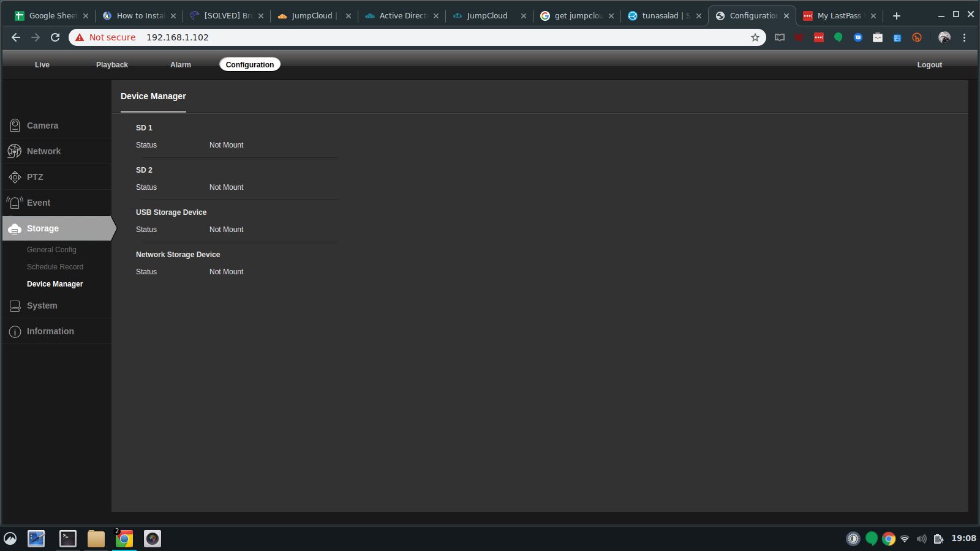Viewport: 980px width, 551px height.
Task: Click the Storage cloud icon
Action: point(15,228)
